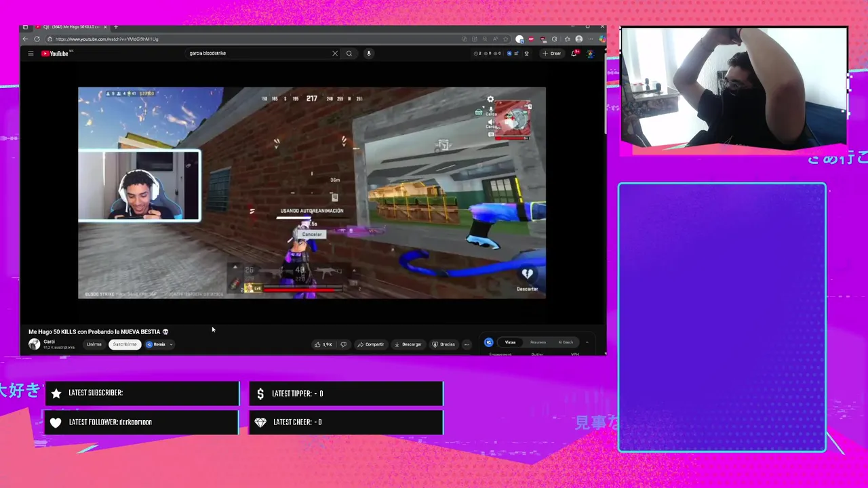Click the Compartir share button
Screen dimensions: 868x488
click(x=371, y=344)
